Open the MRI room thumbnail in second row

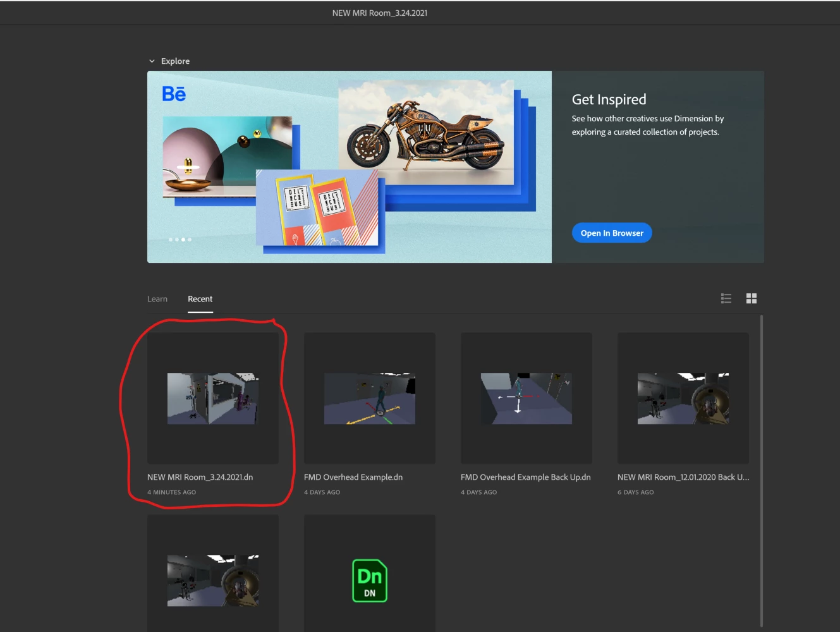[x=213, y=573]
